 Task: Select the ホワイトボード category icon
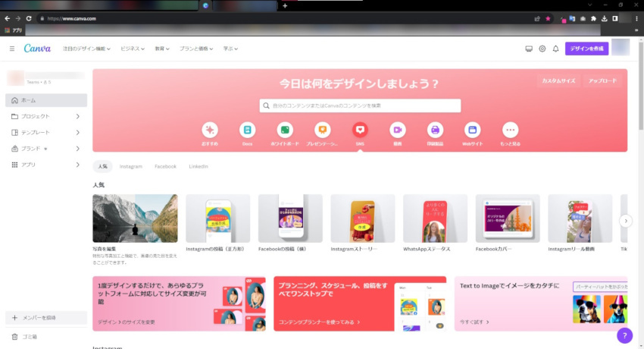pyautogui.click(x=284, y=130)
